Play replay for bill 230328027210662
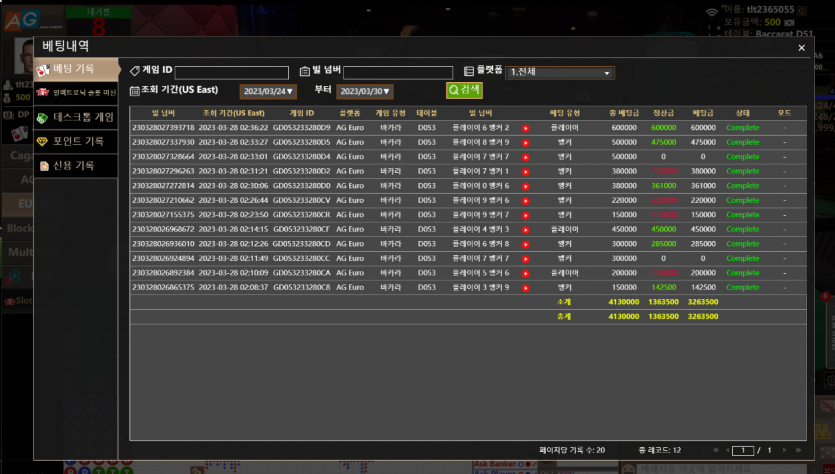Image resolution: width=835 pixels, height=474 pixels. pyautogui.click(x=526, y=201)
